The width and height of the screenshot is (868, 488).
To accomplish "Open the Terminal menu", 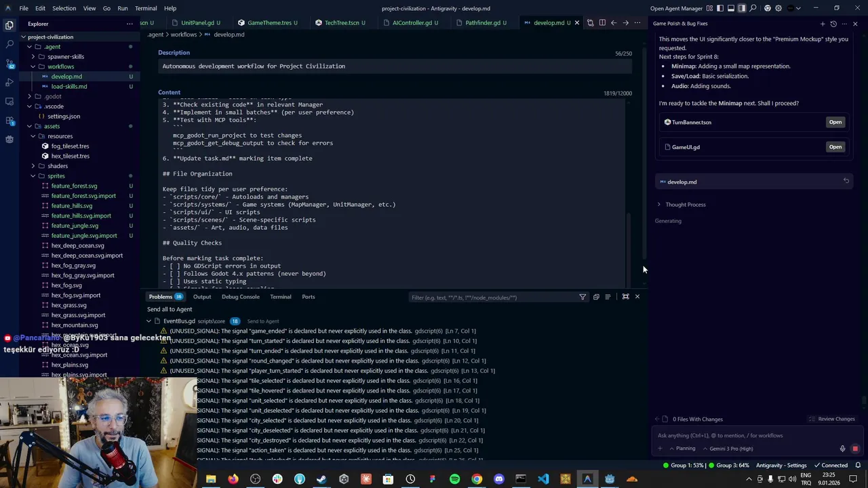I will [x=146, y=8].
